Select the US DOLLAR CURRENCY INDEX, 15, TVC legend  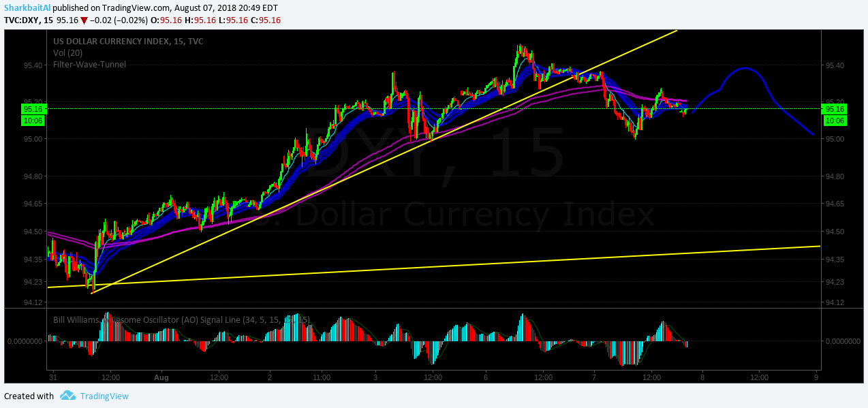coord(128,41)
